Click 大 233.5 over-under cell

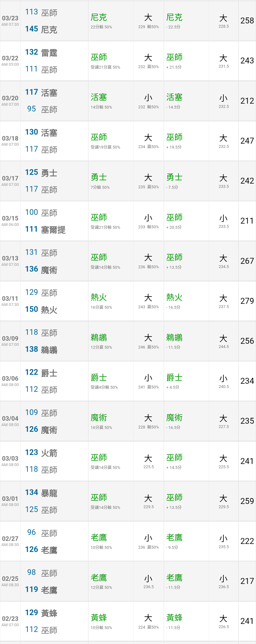coord(224,181)
